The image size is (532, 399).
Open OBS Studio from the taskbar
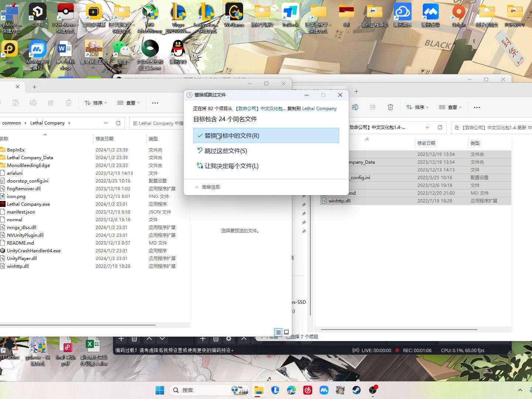click(x=373, y=390)
